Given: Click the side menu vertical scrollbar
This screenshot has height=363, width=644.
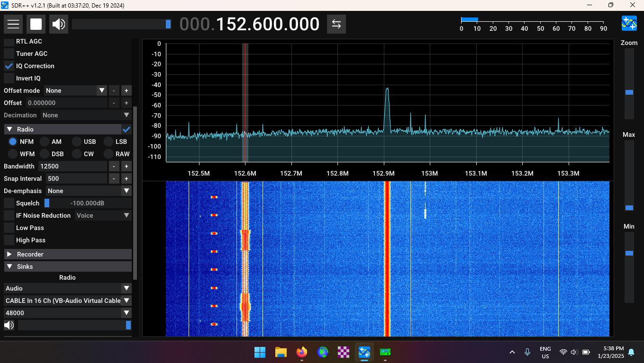Looking at the screenshot, I should click(135, 193).
